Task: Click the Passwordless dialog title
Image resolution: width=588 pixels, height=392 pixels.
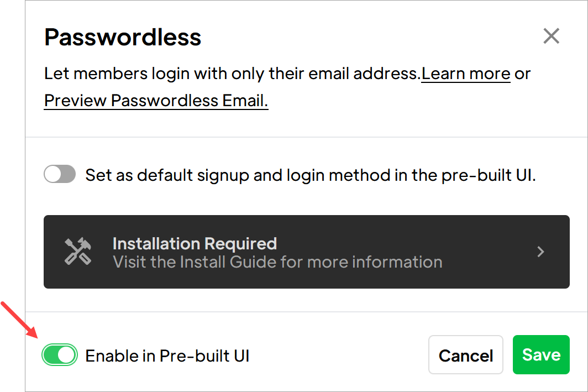Action: point(123,37)
